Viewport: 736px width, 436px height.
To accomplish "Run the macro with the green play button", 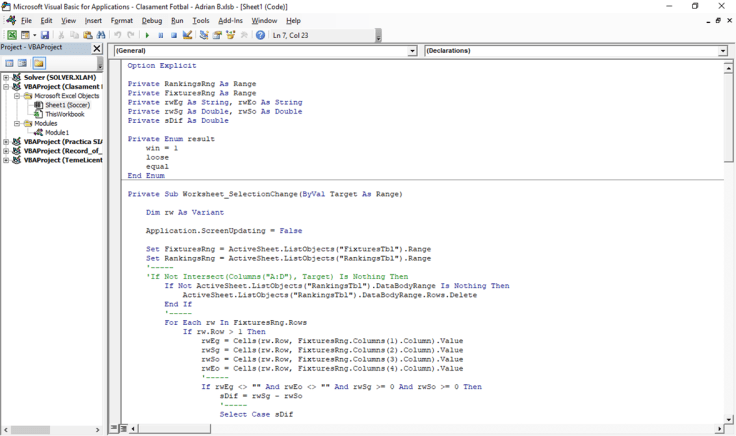I will pyautogui.click(x=147, y=35).
